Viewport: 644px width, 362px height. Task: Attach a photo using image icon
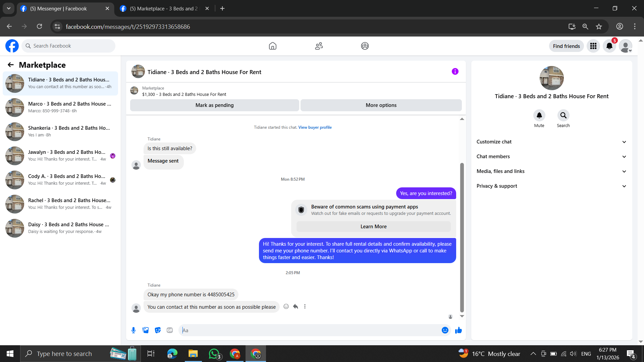pos(146,330)
